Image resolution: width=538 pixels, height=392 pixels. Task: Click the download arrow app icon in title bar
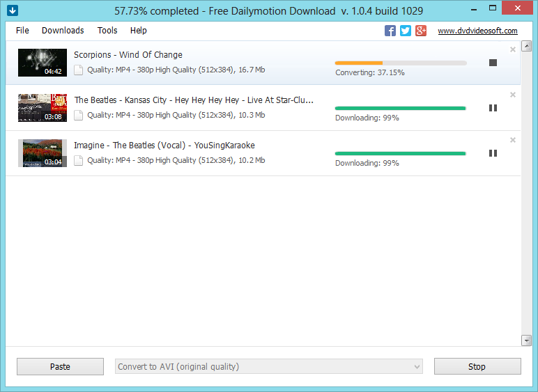point(13,10)
